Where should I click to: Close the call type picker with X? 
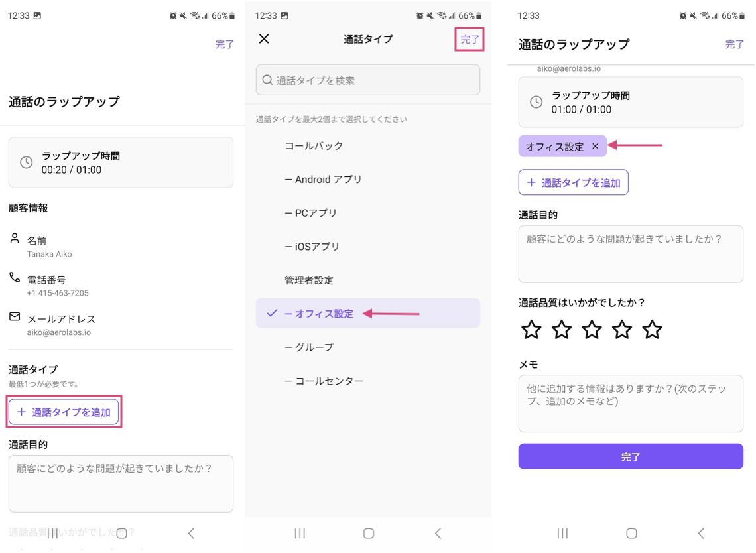coord(264,39)
